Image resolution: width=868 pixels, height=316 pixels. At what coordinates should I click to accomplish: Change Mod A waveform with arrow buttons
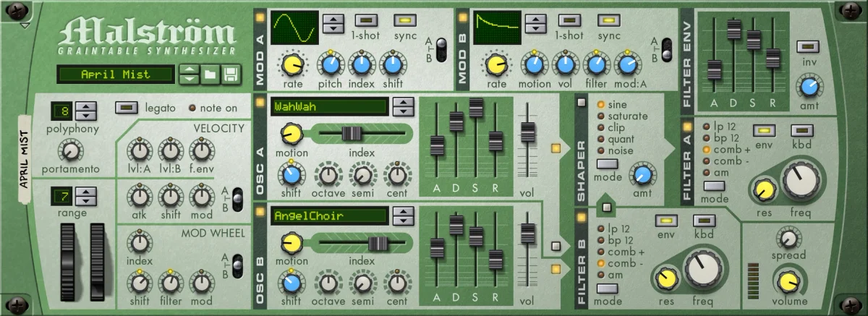click(333, 23)
